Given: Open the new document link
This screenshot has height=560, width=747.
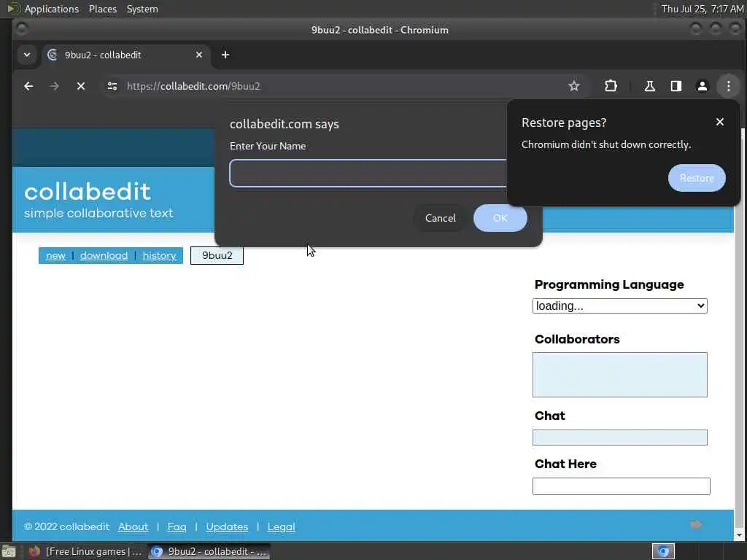Looking at the screenshot, I should click(x=55, y=256).
